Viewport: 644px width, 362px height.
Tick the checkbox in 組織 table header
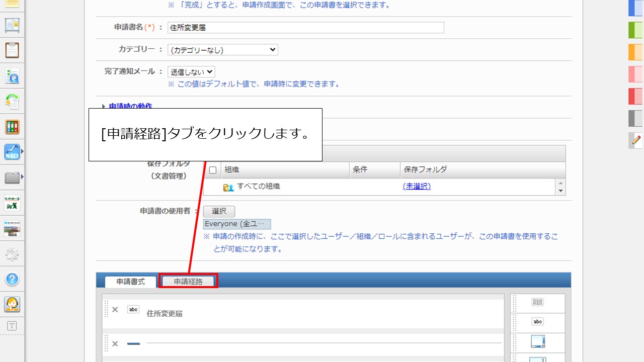point(213,170)
